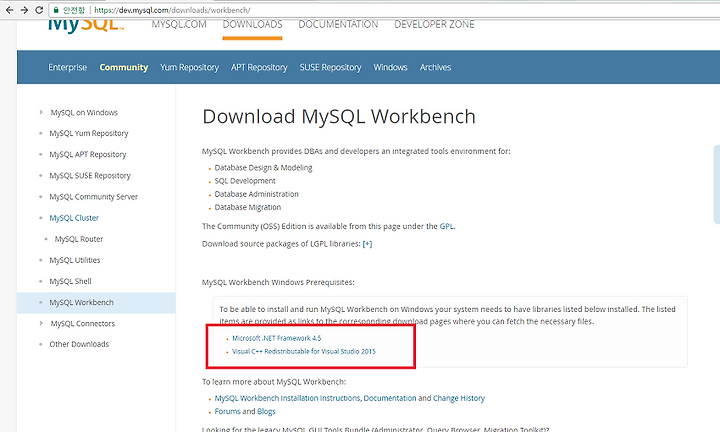Screen dimensions: 720x432
Task: Select Yum Repository in the blue bar
Action: [189, 67]
